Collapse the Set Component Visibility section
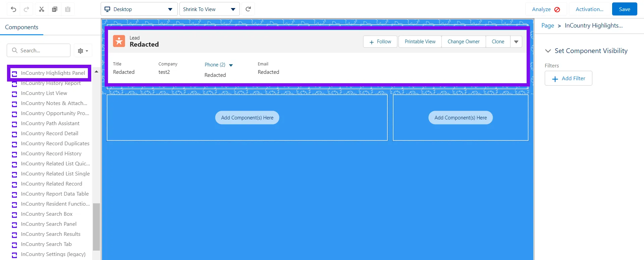644x260 pixels. pyautogui.click(x=548, y=51)
